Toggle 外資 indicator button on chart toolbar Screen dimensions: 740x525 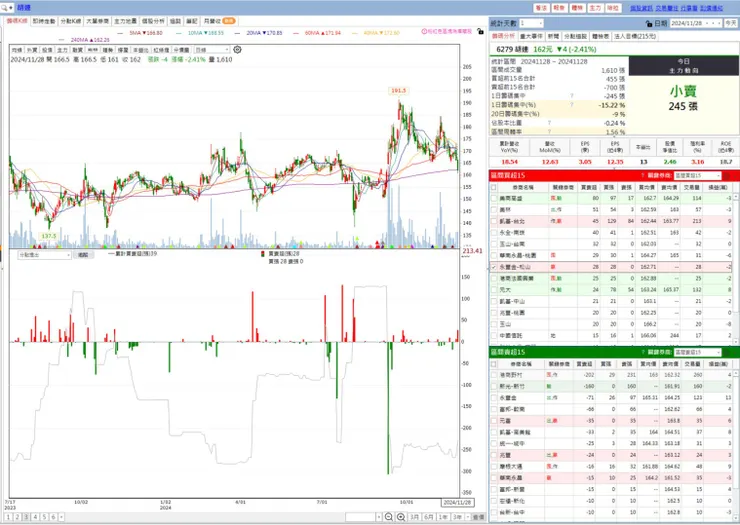click(32, 50)
